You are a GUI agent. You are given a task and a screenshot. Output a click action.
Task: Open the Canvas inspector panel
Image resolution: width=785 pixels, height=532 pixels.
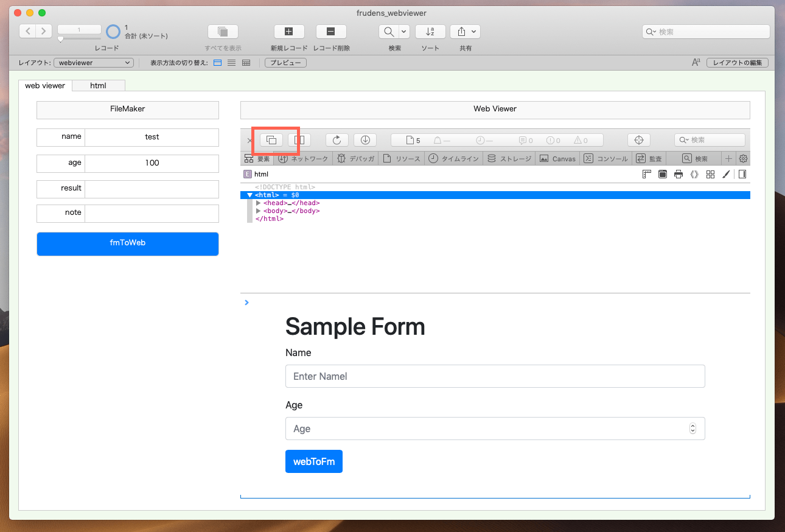[557, 158]
